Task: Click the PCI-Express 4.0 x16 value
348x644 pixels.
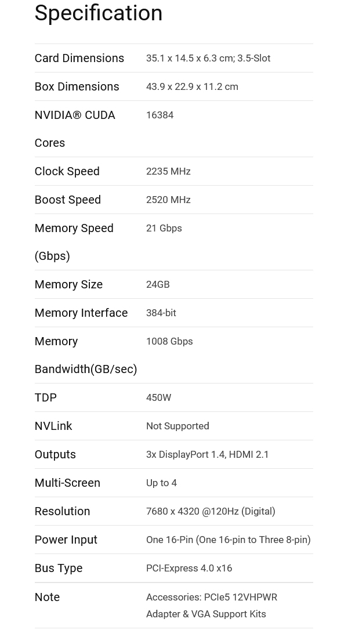Action: click(189, 568)
